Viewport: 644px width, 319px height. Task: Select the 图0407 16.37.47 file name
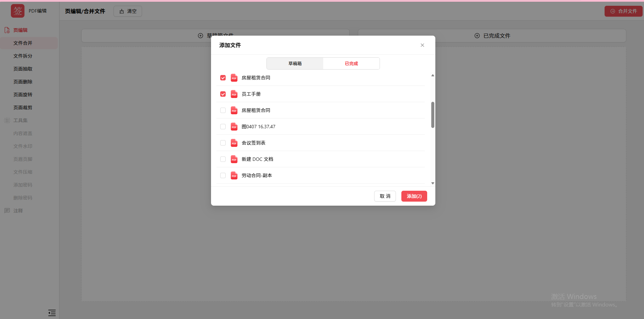point(259,127)
